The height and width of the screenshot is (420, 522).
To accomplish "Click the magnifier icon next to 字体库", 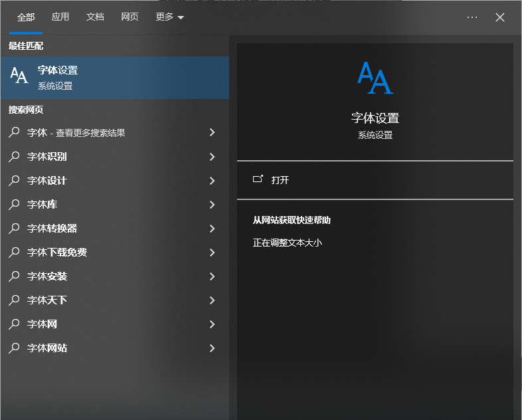I will pyautogui.click(x=14, y=205).
